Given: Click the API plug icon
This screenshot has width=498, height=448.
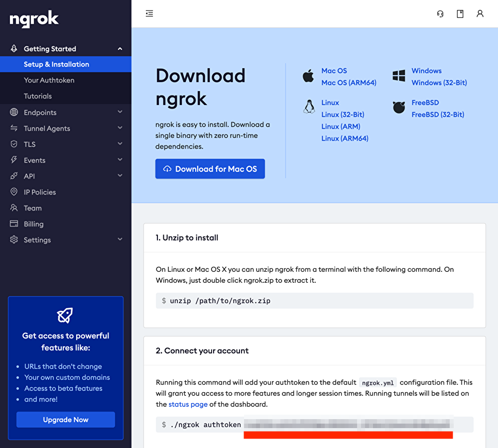Looking at the screenshot, I should [14, 176].
